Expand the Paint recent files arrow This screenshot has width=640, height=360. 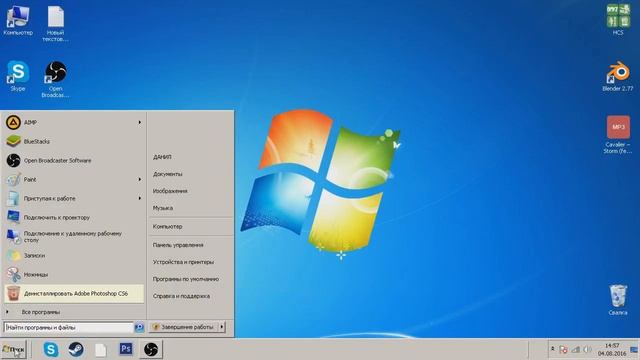tap(140, 179)
